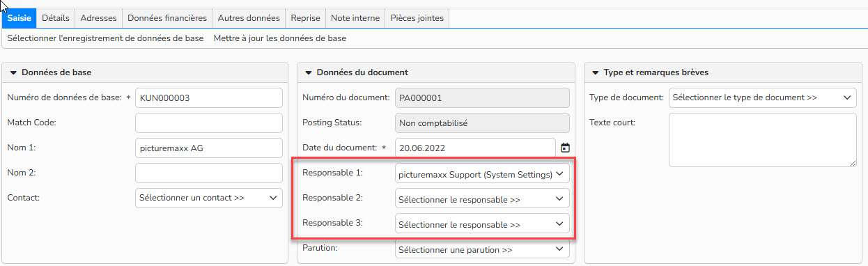Click the Date du document input field
Screen dimensions: 868x266
click(475, 148)
